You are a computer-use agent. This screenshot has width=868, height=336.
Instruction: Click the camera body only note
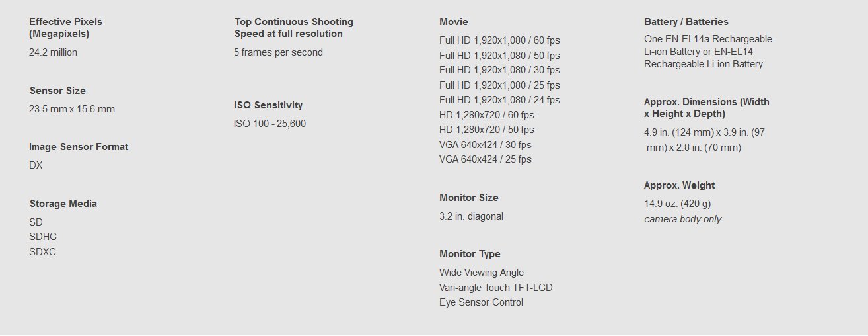[x=682, y=218]
